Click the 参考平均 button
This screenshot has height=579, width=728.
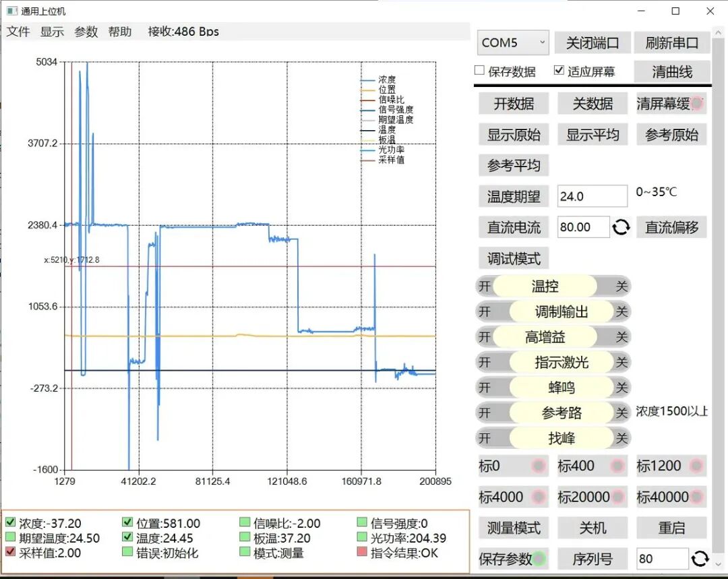pos(514,165)
